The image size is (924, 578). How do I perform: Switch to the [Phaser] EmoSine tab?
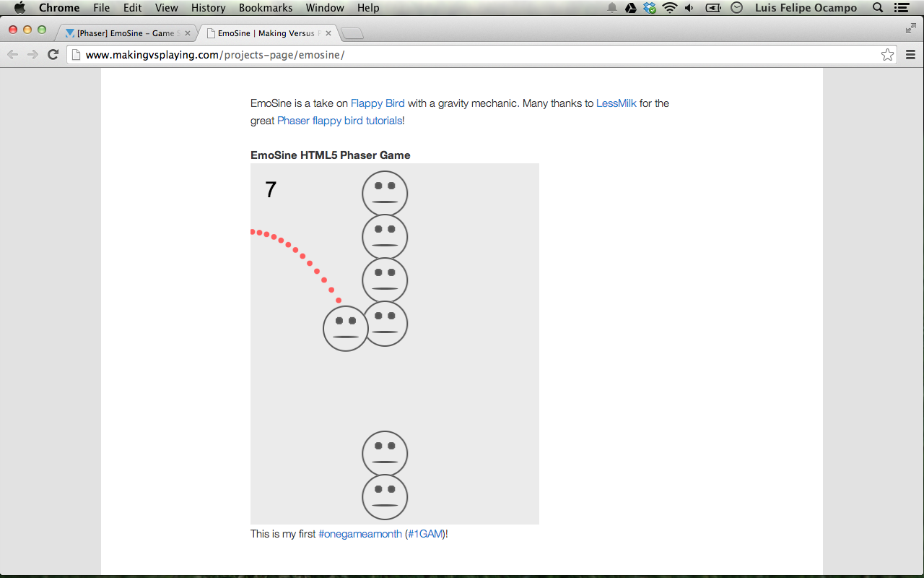coord(126,33)
